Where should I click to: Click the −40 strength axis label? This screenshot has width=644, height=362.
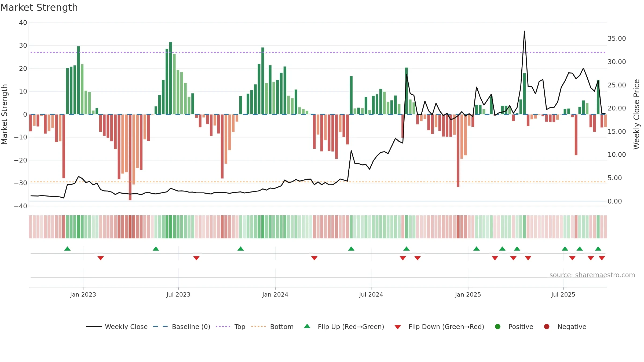[21, 206]
